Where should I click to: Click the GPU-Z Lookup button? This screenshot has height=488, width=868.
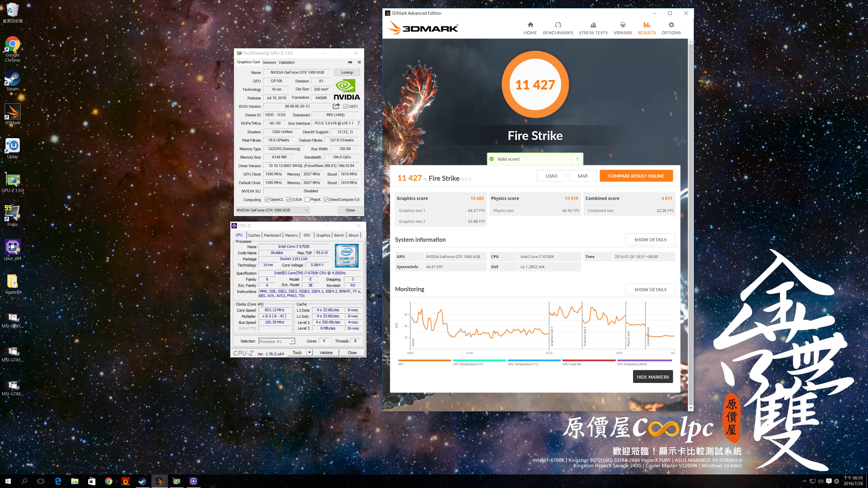point(347,72)
